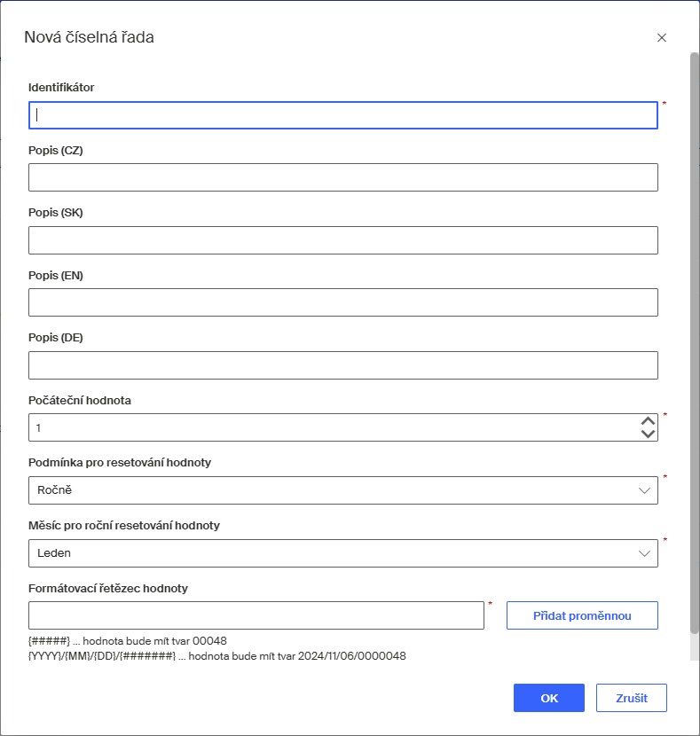The height and width of the screenshot is (736, 700).
Task: Cancel with the Zrušit button
Action: pyautogui.click(x=631, y=698)
